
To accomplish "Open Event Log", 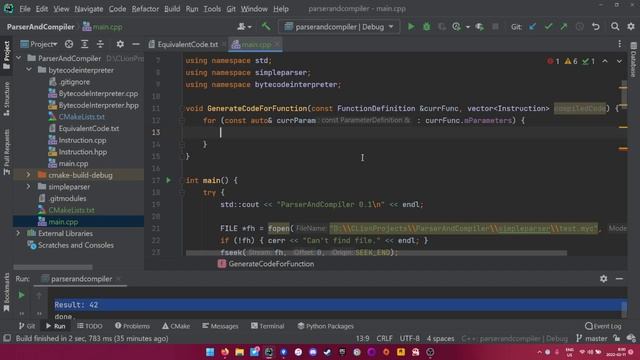I will click(603, 326).
